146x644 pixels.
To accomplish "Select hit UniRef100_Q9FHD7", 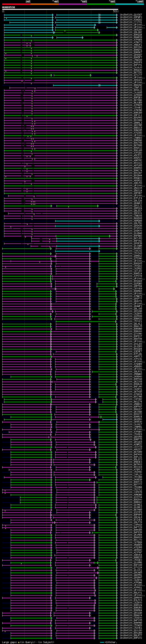I will pos(131,193).
